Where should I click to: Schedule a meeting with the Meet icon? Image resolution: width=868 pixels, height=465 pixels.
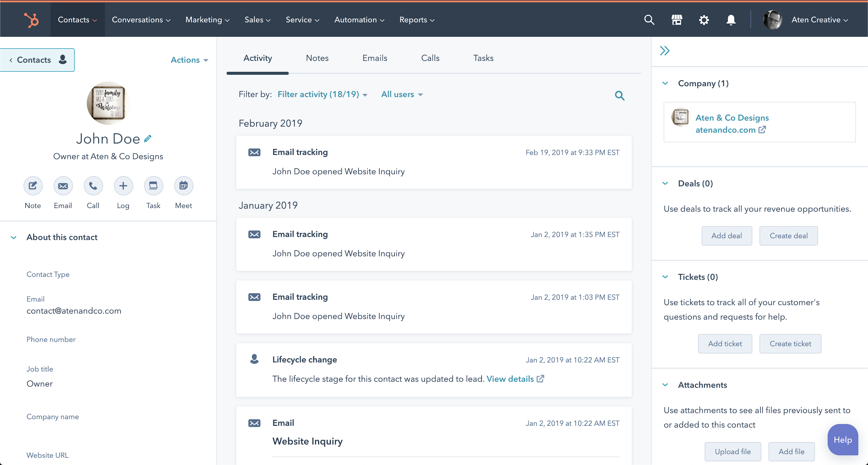183,185
